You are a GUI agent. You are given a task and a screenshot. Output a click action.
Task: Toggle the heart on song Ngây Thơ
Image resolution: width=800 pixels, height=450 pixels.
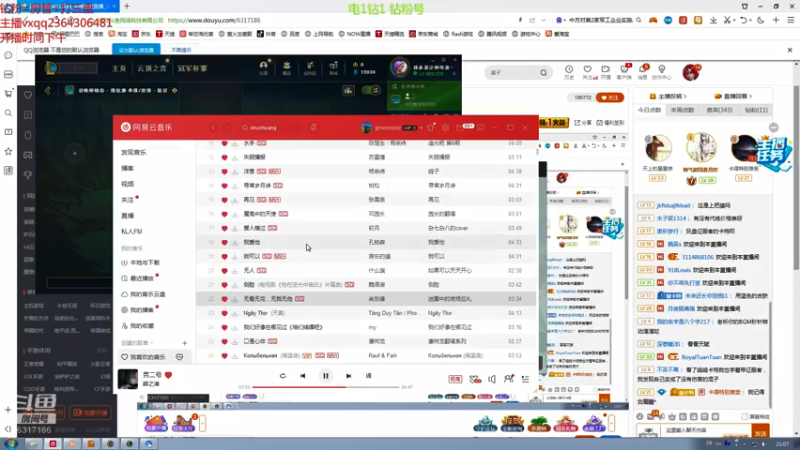coord(224,313)
